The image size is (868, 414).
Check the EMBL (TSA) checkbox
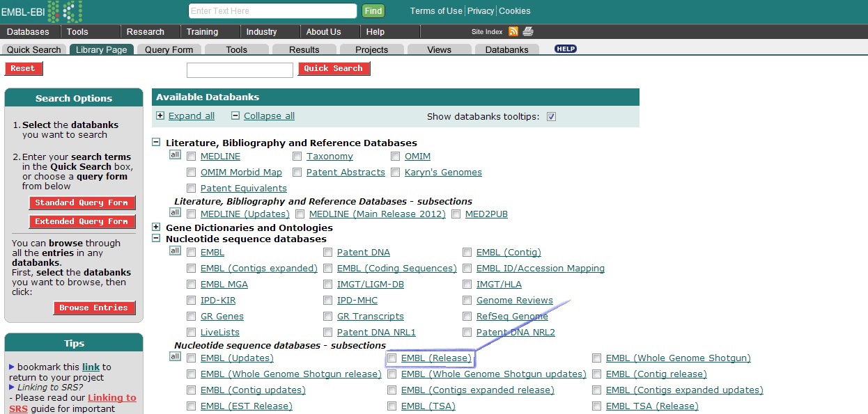[x=392, y=406]
